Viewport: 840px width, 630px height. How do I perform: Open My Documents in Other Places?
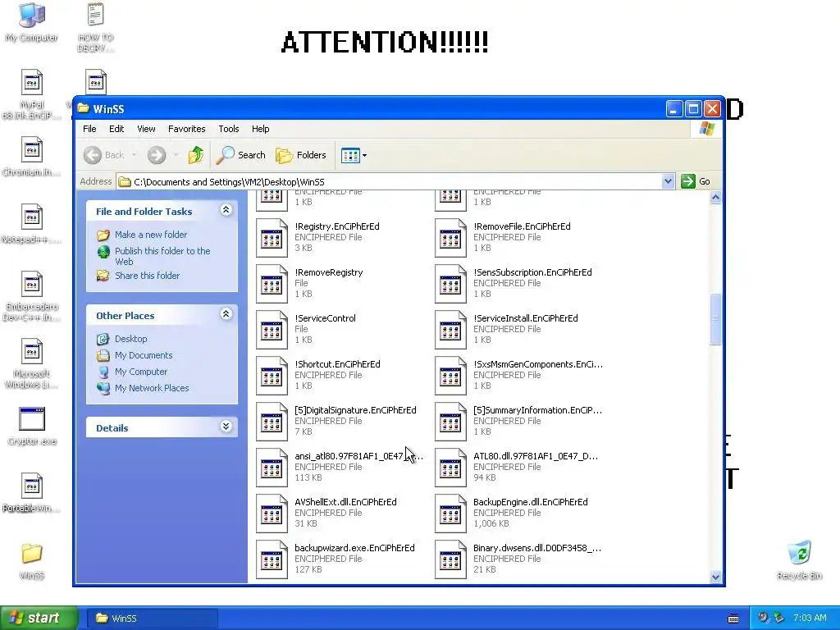click(x=144, y=355)
